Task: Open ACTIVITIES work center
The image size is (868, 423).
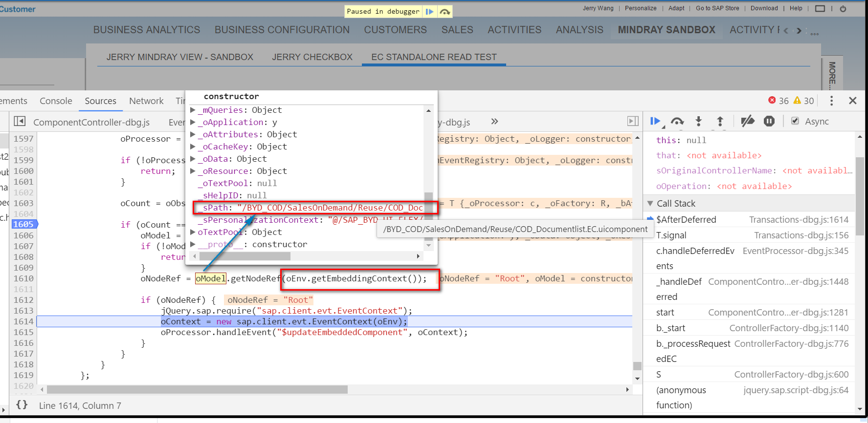Action: pos(514,30)
